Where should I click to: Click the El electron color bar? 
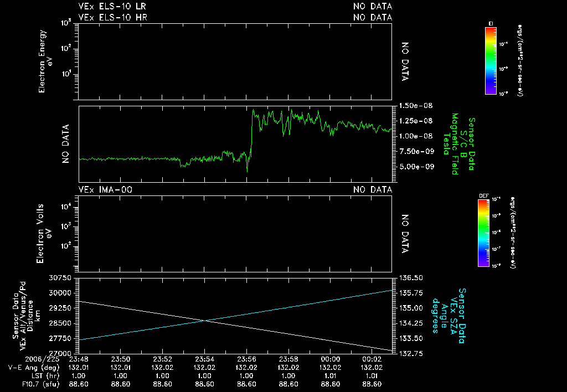[491, 61]
